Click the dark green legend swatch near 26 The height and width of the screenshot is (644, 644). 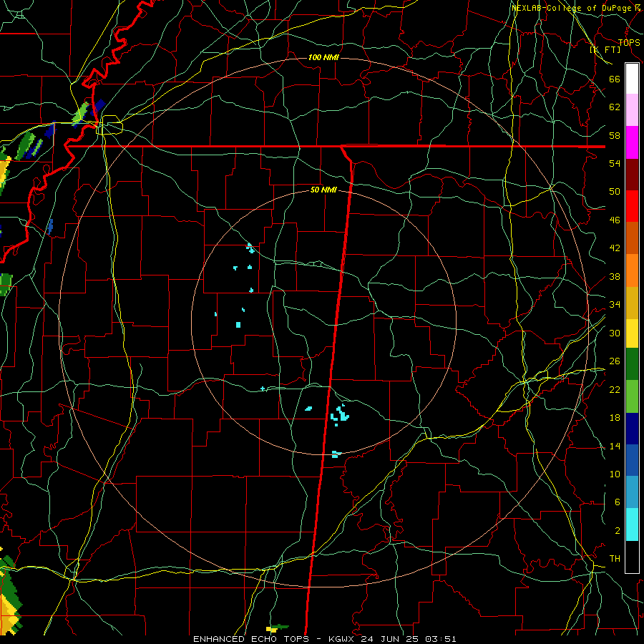coord(632,364)
